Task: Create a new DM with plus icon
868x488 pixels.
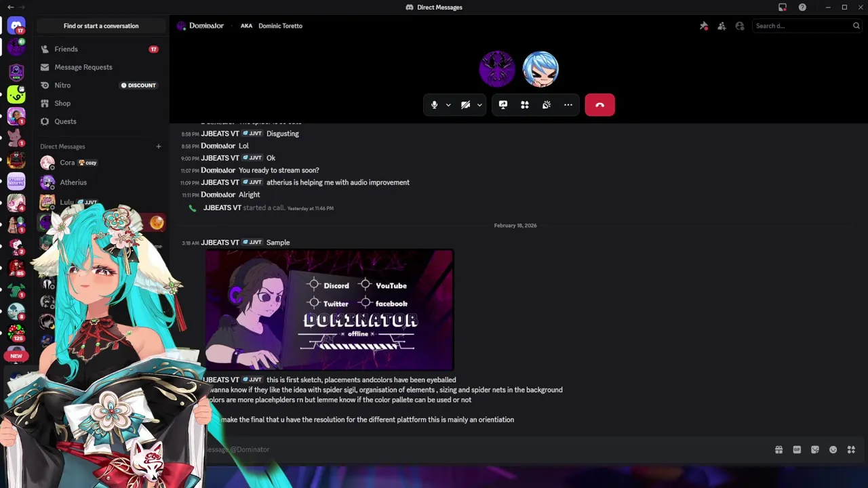Action: click(x=159, y=146)
